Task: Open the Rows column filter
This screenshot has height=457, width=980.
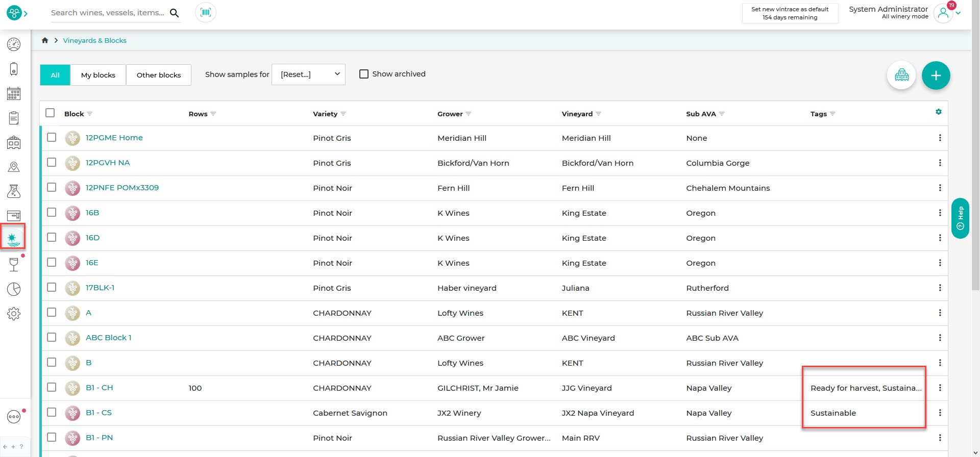Action: pyautogui.click(x=213, y=114)
